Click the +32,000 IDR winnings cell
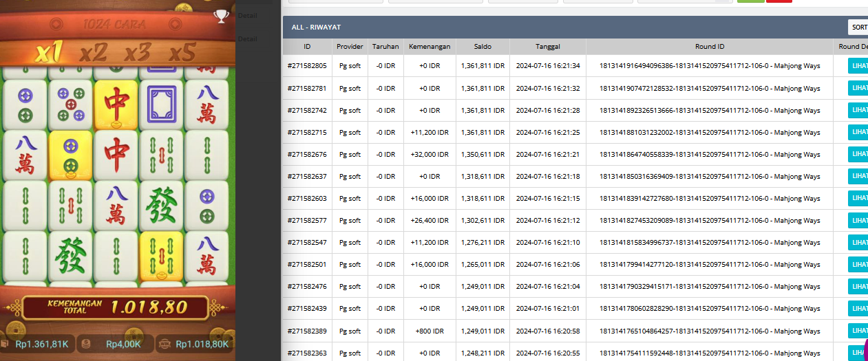 tap(430, 155)
